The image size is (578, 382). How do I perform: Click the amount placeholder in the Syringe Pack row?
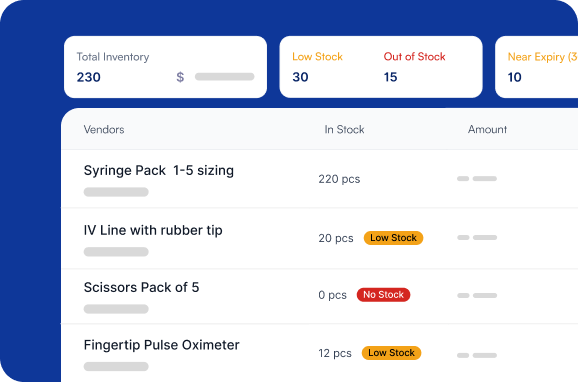(x=477, y=178)
